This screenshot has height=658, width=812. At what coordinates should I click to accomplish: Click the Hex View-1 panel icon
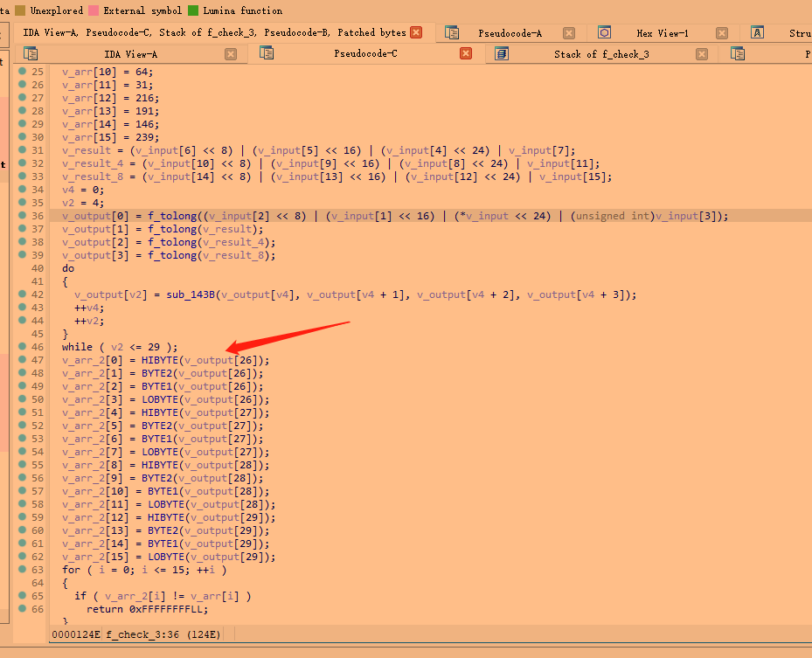point(604,31)
